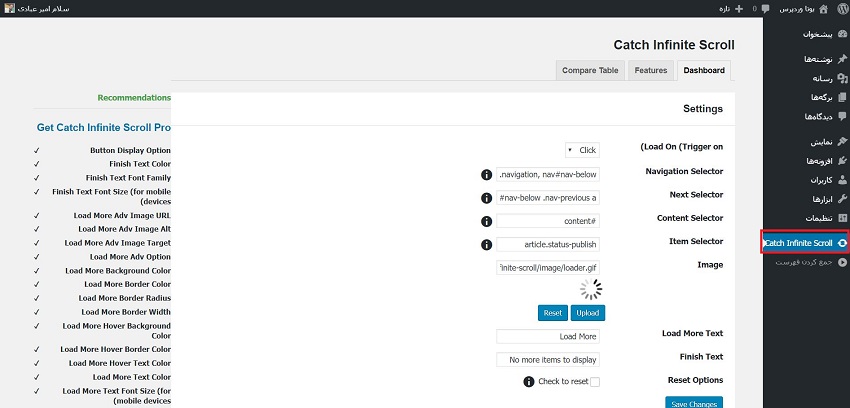Focus the Content Selector input field
Viewport: 850px width, 408px height.
coord(548,221)
